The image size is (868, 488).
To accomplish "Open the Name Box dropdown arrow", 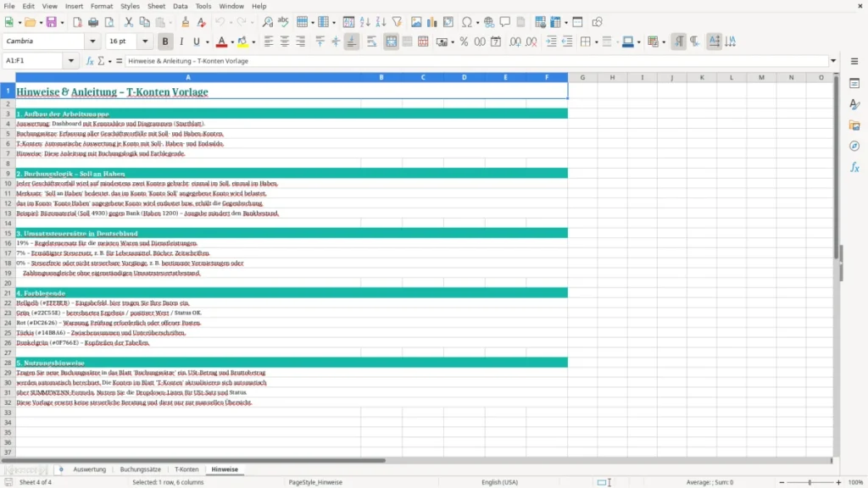I will [x=71, y=61].
